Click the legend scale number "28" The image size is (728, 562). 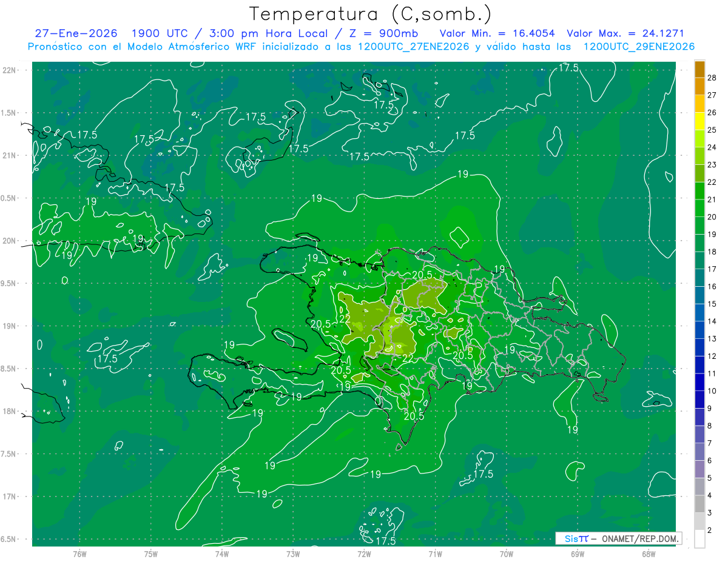point(712,77)
